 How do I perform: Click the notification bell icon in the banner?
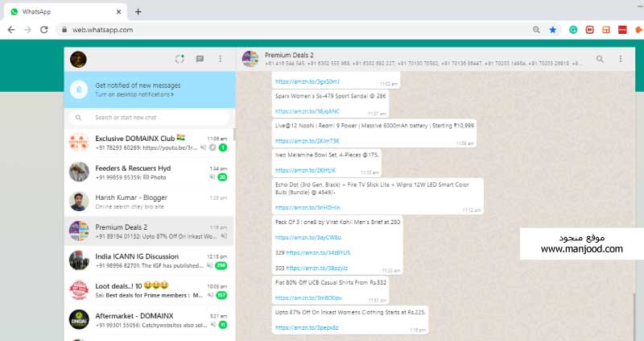point(79,89)
